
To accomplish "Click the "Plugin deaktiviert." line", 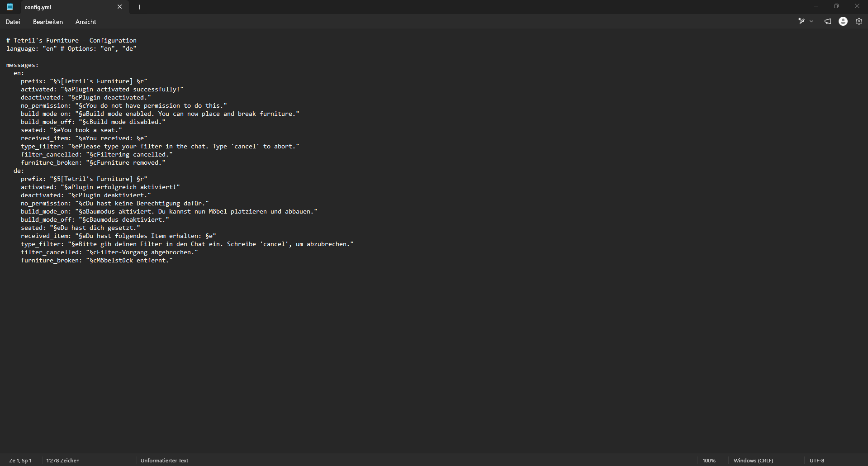I will pyautogui.click(x=86, y=195).
